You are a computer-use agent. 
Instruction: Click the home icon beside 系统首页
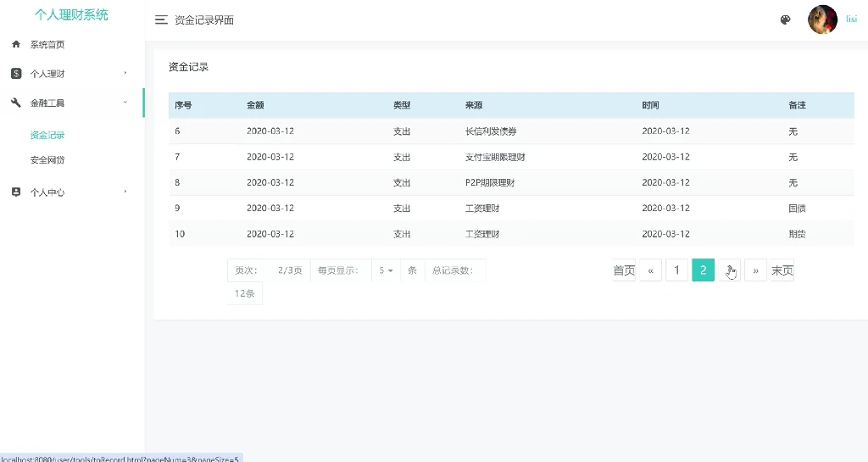pos(16,44)
